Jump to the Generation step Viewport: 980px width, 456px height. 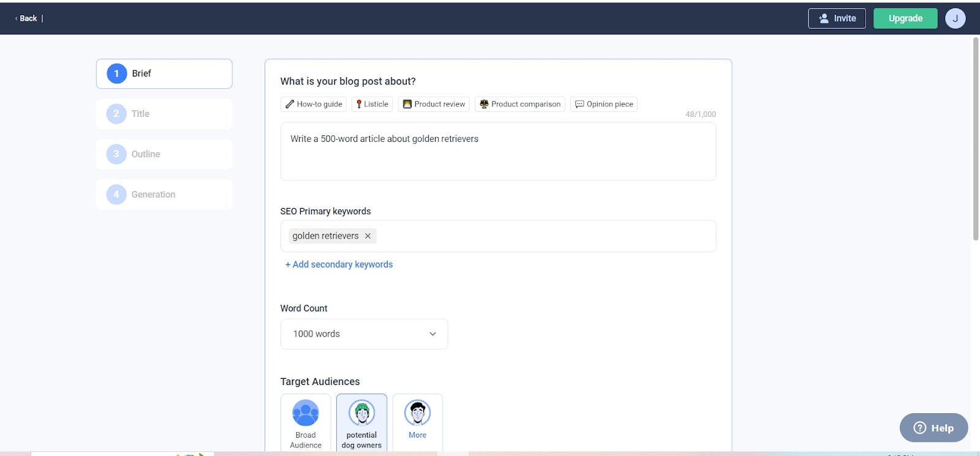[x=164, y=195]
